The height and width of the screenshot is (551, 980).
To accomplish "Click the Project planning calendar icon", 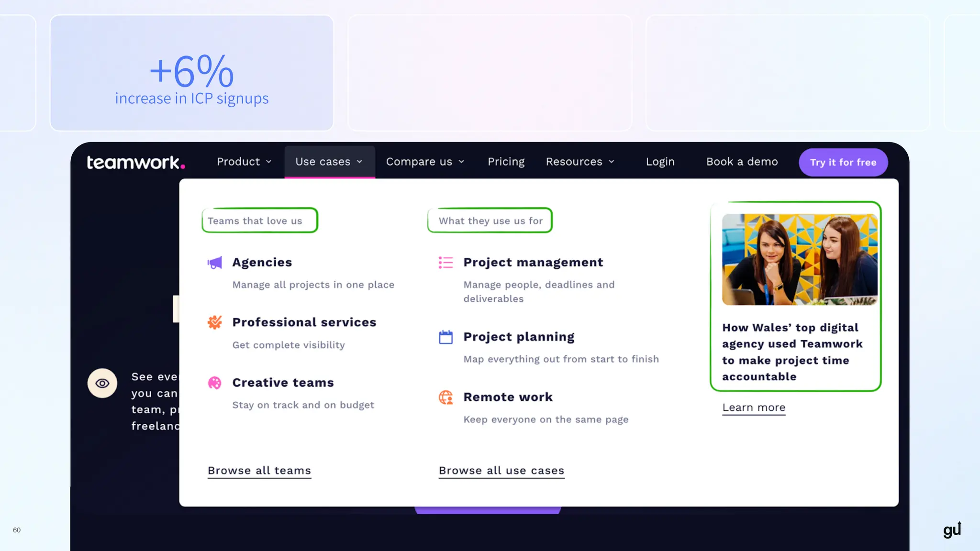I will point(445,337).
